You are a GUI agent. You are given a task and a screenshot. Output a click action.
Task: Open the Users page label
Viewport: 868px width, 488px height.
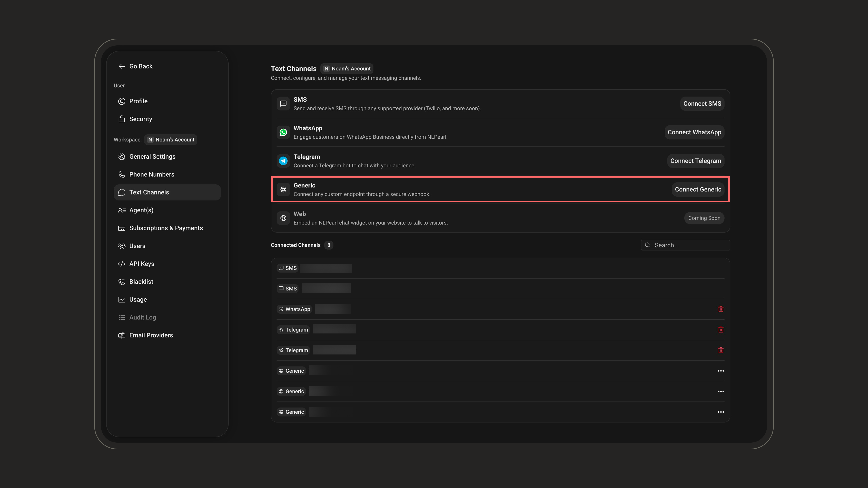tap(137, 246)
